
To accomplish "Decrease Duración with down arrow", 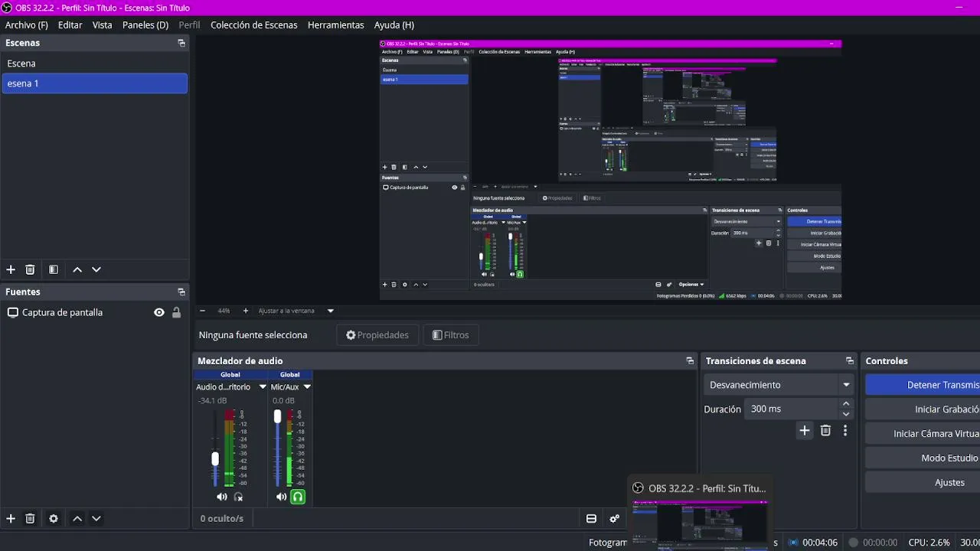I will tap(846, 414).
